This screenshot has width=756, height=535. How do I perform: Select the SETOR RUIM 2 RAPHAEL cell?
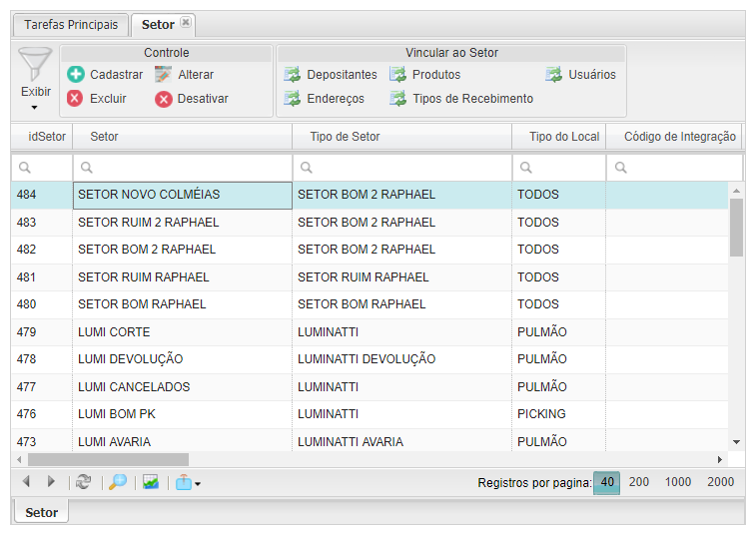[x=182, y=223]
